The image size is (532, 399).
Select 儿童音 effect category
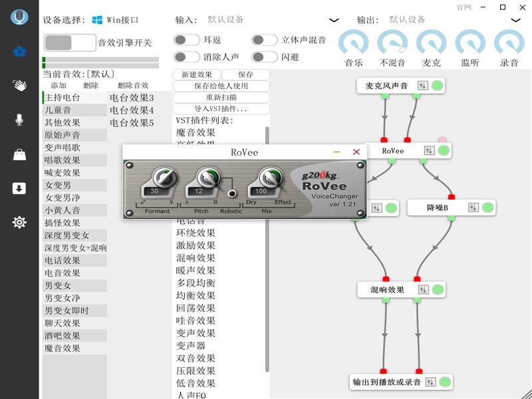click(x=74, y=110)
